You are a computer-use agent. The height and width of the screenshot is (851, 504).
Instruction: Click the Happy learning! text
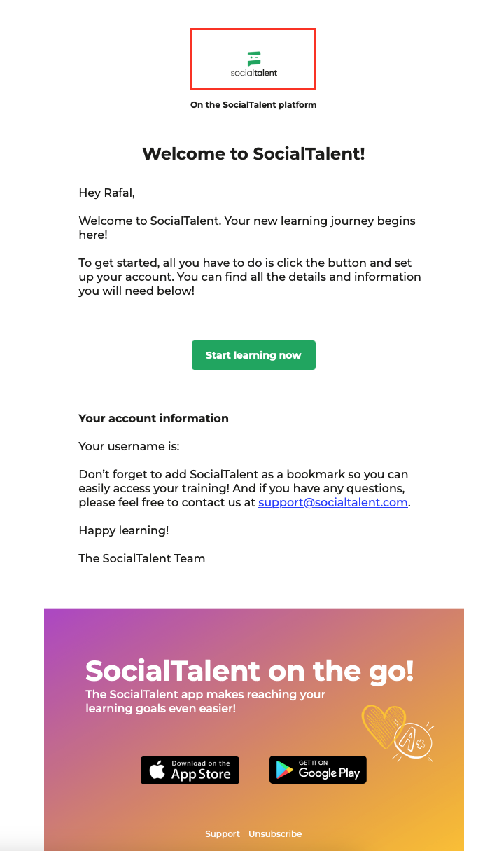[x=123, y=530]
